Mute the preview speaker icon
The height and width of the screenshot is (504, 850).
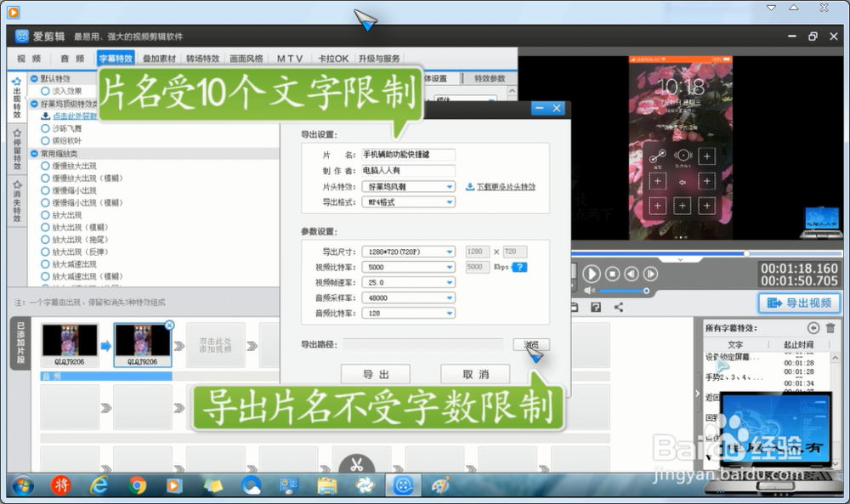(589, 291)
